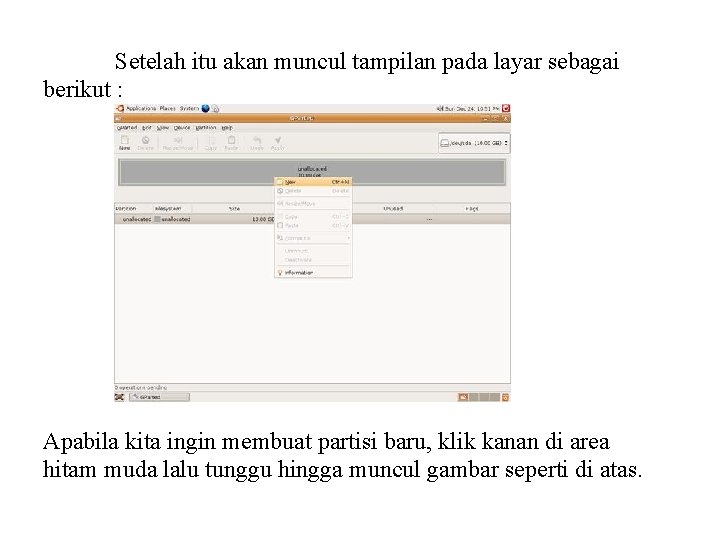Select the unallocated row in partition list
This screenshot has width=720, height=540.
tap(312, 219)
